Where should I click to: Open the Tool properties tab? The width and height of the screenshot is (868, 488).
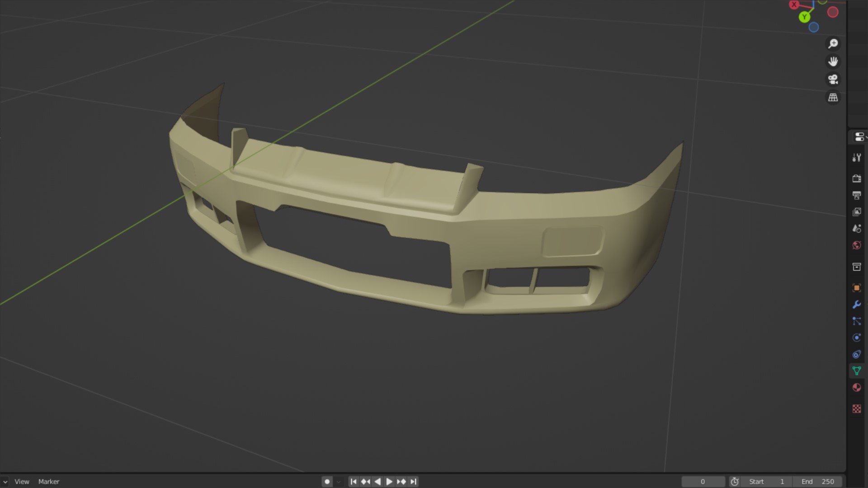856,157
